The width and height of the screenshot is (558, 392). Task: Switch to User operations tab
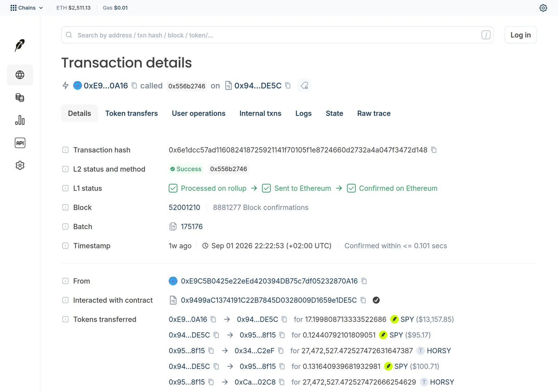tap(198, 113)
